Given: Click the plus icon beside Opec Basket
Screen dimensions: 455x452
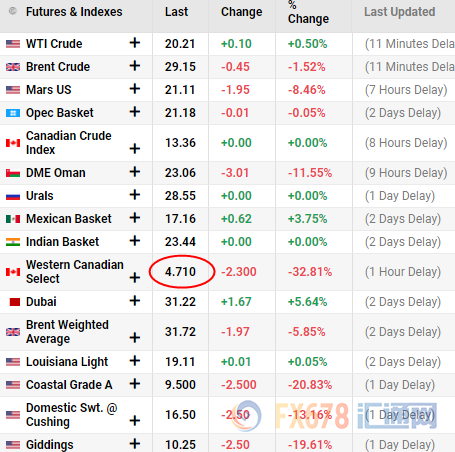Looking at the screenshot, I should pyautogui.click(x=135, y=112).
